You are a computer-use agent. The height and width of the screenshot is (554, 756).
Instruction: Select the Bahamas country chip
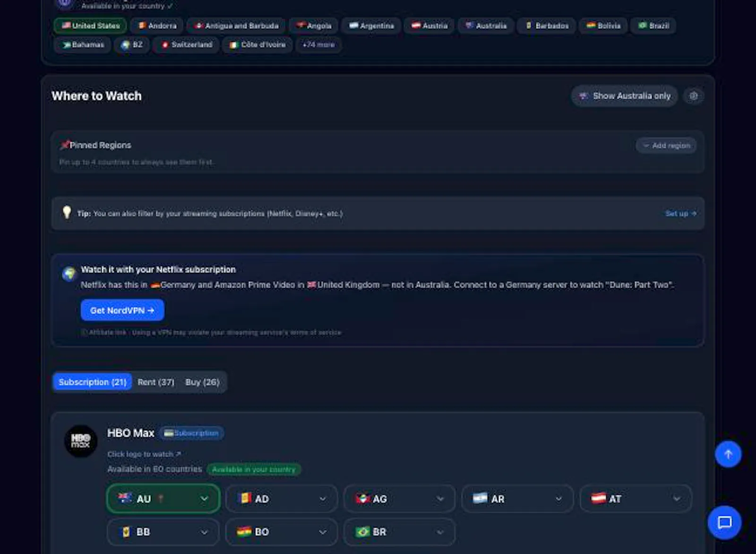83,45
